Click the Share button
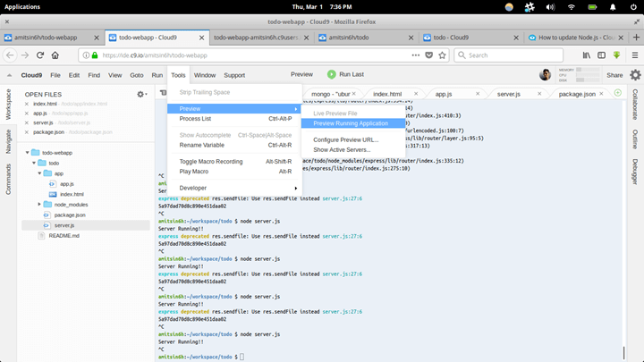 (x=614, y=75)
